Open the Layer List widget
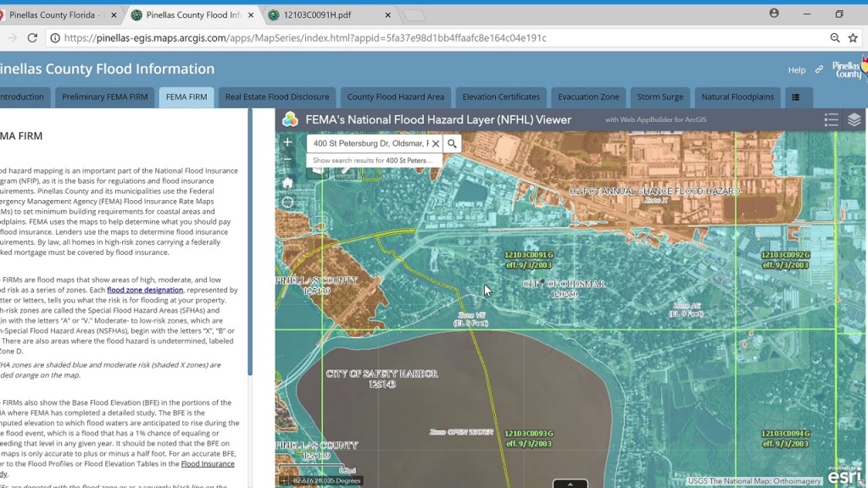Screen dimensions: 868x488 pyautogui.click(x=854, y=119)
